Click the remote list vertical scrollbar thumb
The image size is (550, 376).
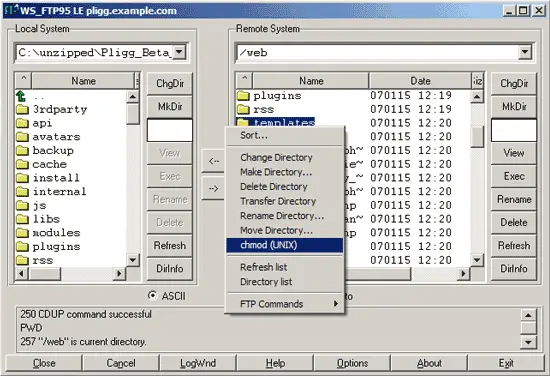(477, 137)
